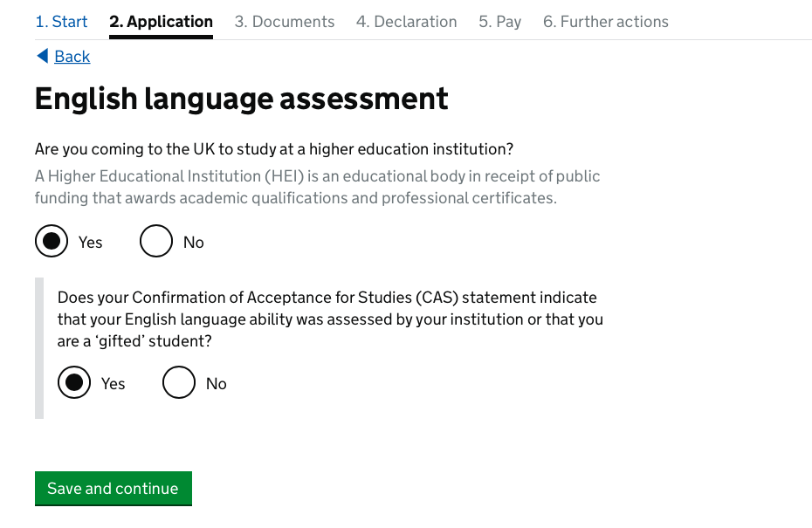Click the Save and continue button
812x528 pixels.
pyautogui.click(x=114, y=488)
